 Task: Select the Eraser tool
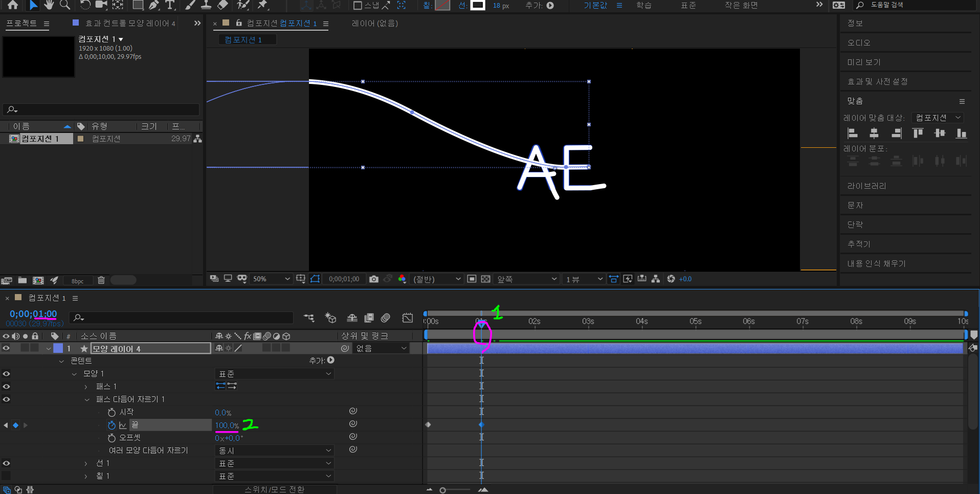222,5
